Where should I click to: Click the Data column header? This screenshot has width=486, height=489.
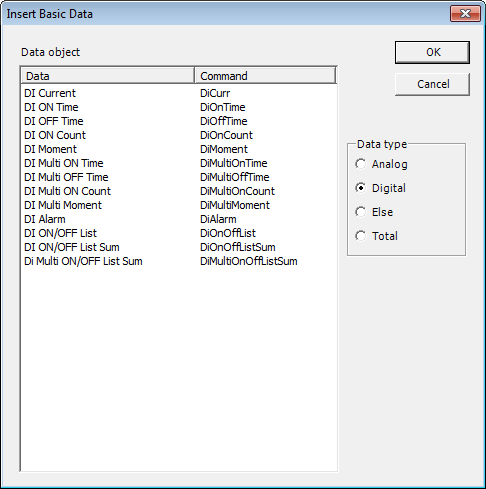tap(107, 76)
